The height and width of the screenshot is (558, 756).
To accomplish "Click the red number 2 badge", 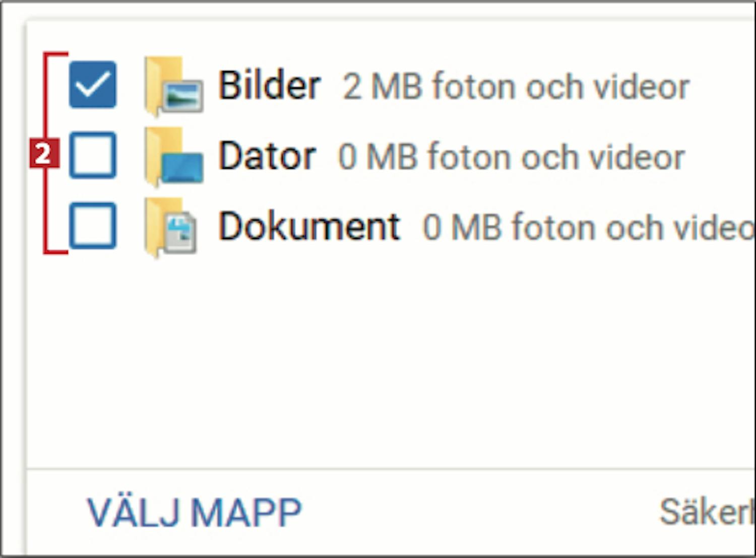I will point(44,154).
